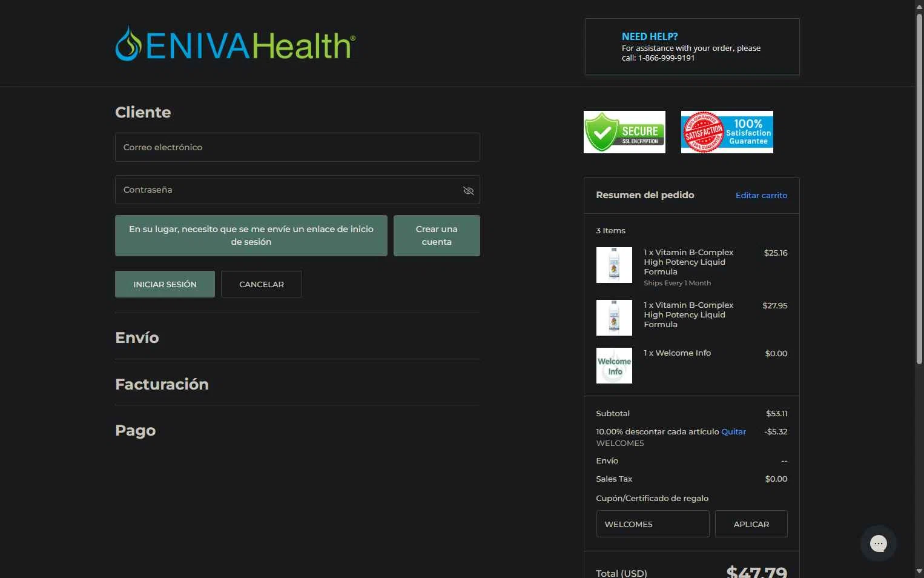Select the price $27.95
Image resolution: width=924 pixels, height=578 pixels.
775,305
